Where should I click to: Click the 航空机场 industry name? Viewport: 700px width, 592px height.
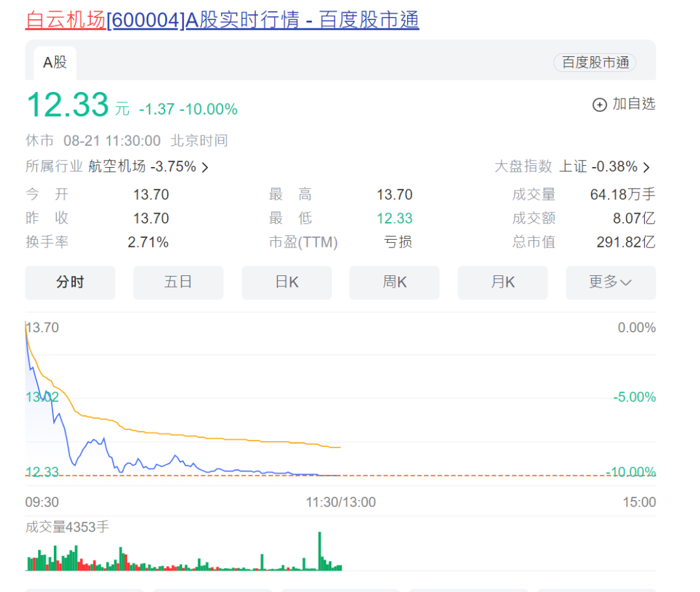coord(117,166)
